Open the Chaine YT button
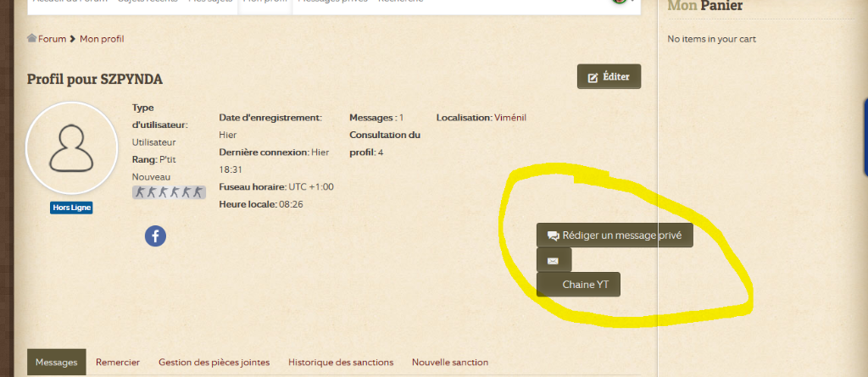The image size is (868, 377). coord(578,285)
